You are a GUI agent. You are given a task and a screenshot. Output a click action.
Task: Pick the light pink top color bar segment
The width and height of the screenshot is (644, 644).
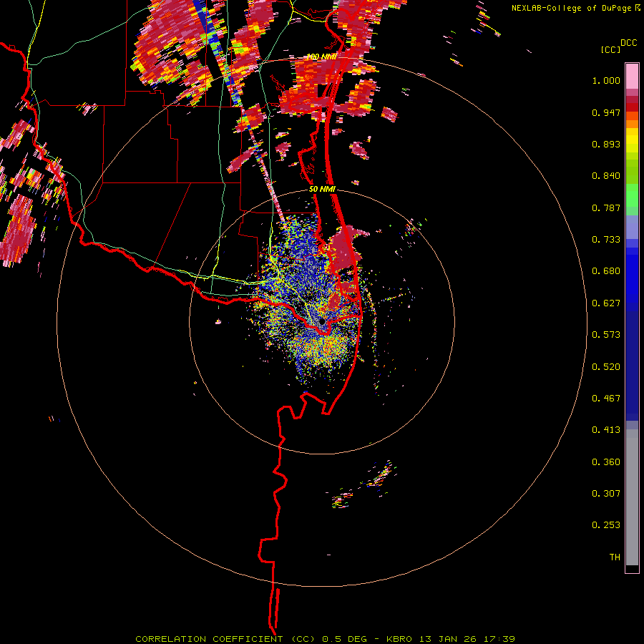point(632,77)
